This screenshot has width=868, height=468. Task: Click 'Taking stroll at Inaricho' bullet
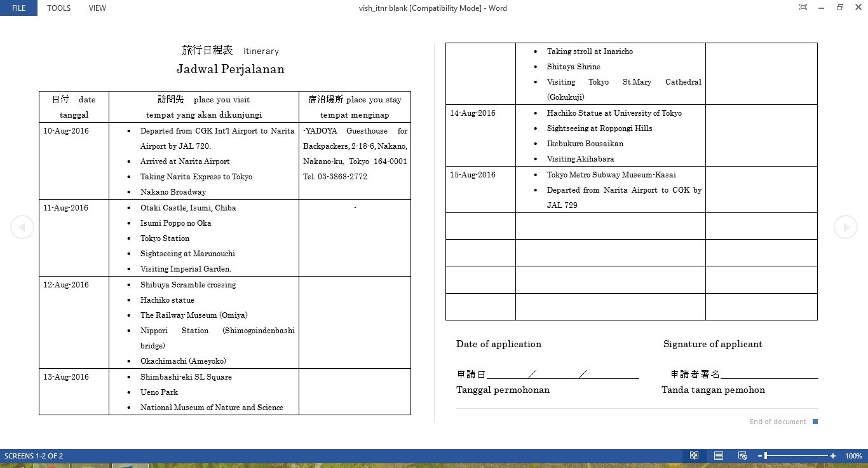coord(590,52)
